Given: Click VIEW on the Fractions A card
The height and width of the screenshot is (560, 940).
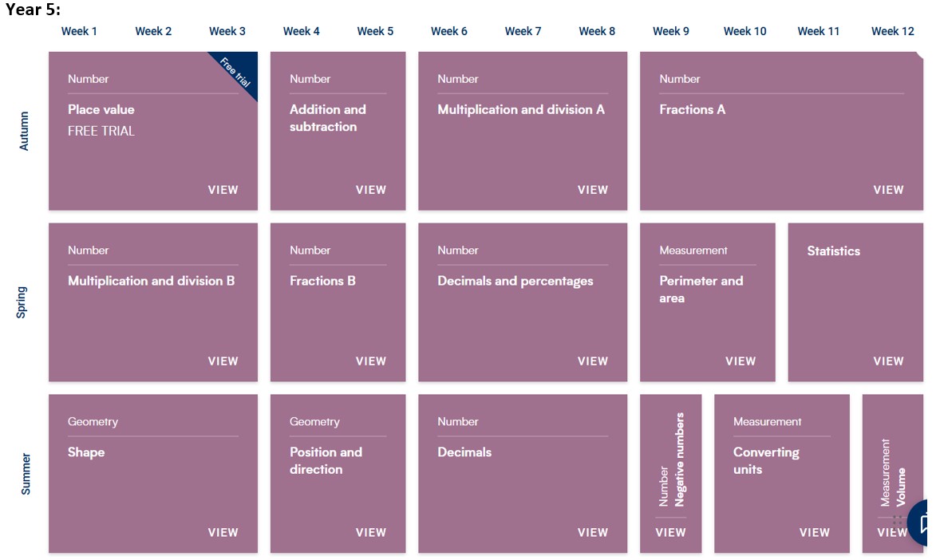Looking at the screenshot, I should pyautogui.click(x=887, y=190).
